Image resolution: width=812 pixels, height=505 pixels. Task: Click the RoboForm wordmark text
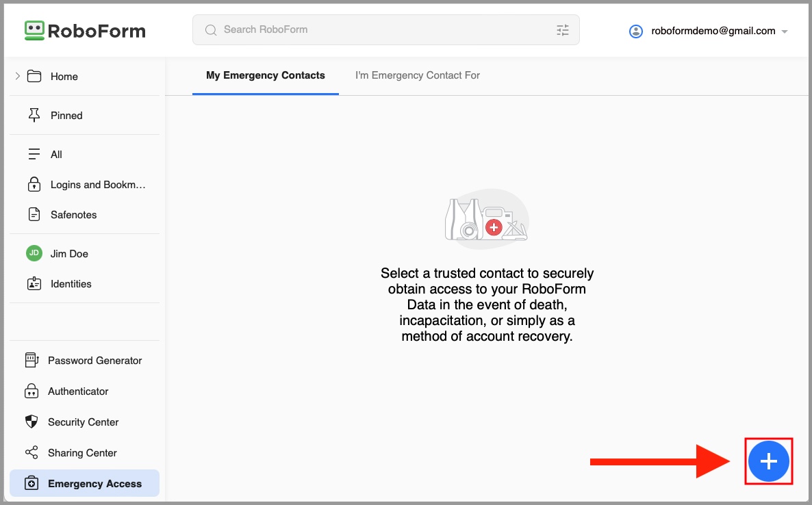97,31
